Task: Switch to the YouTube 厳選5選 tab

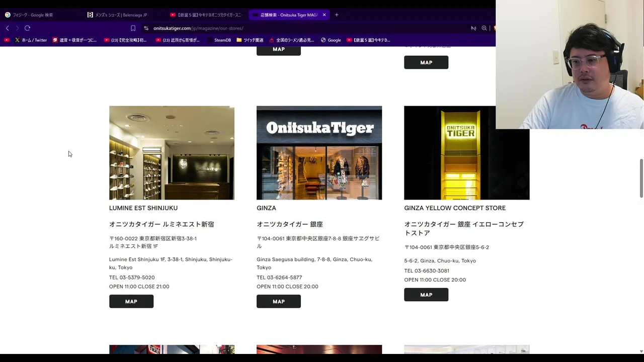Action: [206, 15]
